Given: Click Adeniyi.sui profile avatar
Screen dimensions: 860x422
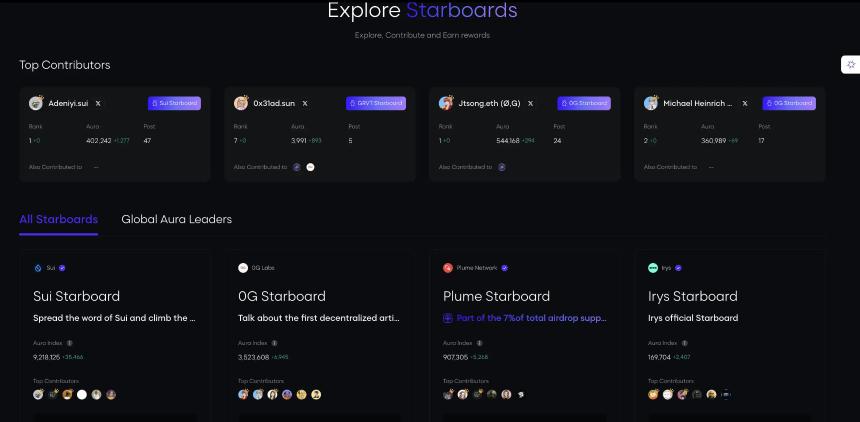Looking at the screenshot, I should (x=36, y=103).
